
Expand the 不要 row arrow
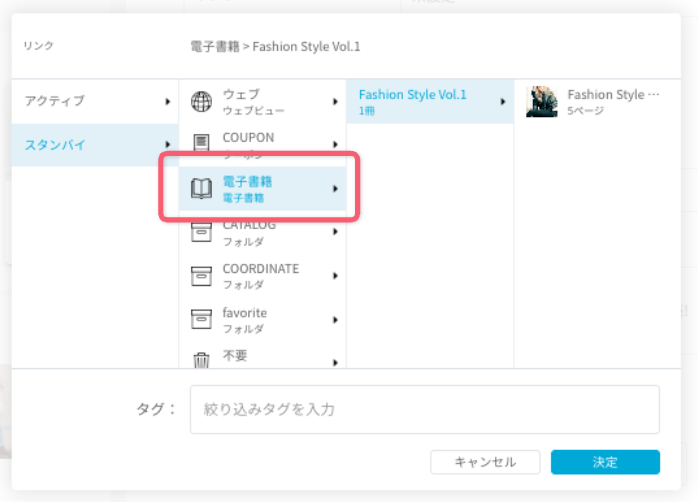(x=335, y=363)
